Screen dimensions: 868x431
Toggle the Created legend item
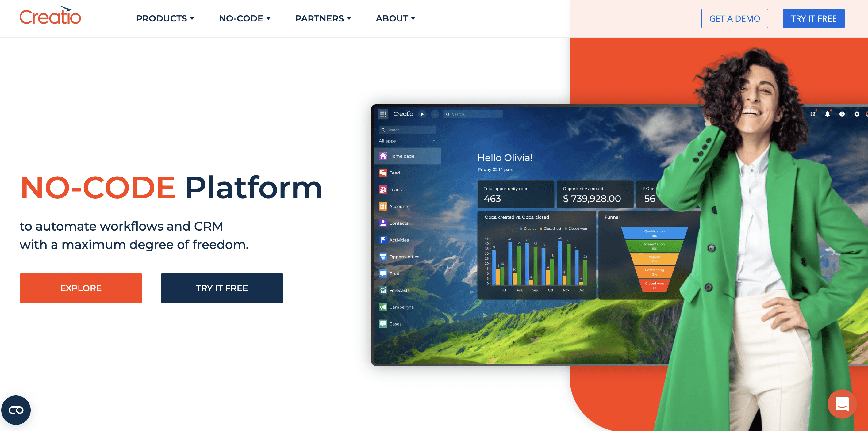[x=528, y=229]
